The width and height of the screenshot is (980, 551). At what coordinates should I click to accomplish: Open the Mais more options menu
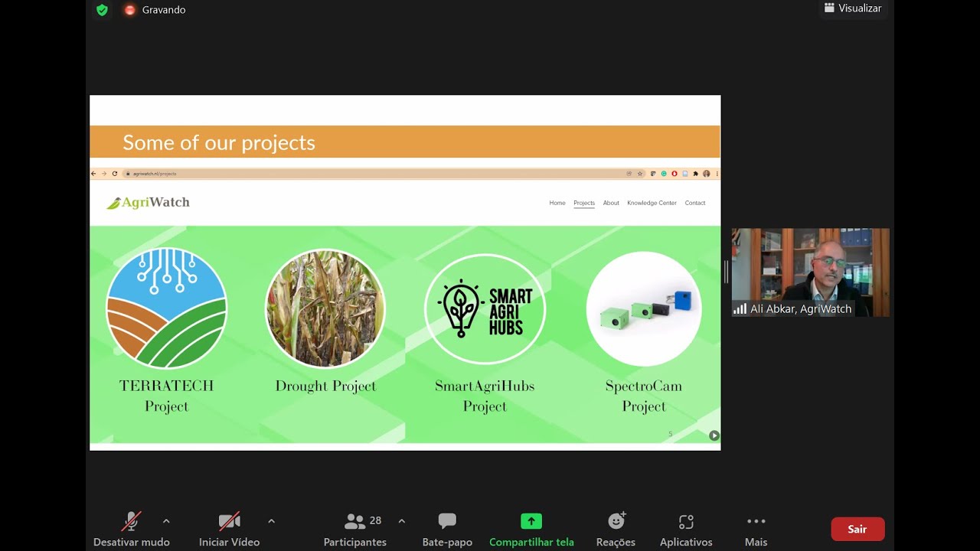[x=756, y=530]
